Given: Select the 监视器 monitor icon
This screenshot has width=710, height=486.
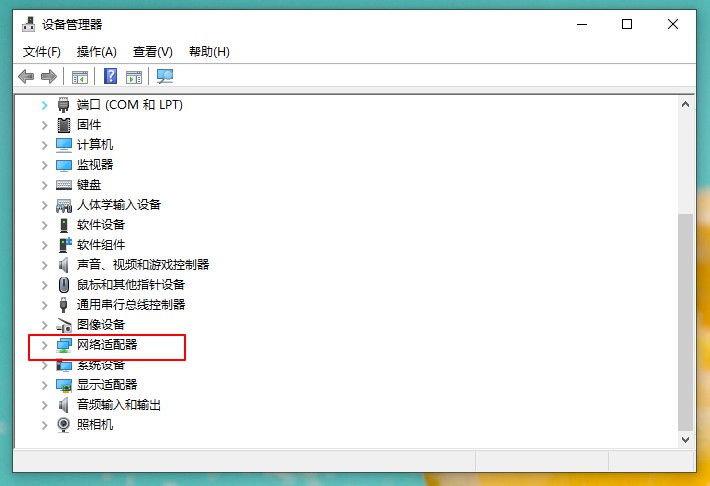Looking at the screenshot, I should tap(64, 165).
